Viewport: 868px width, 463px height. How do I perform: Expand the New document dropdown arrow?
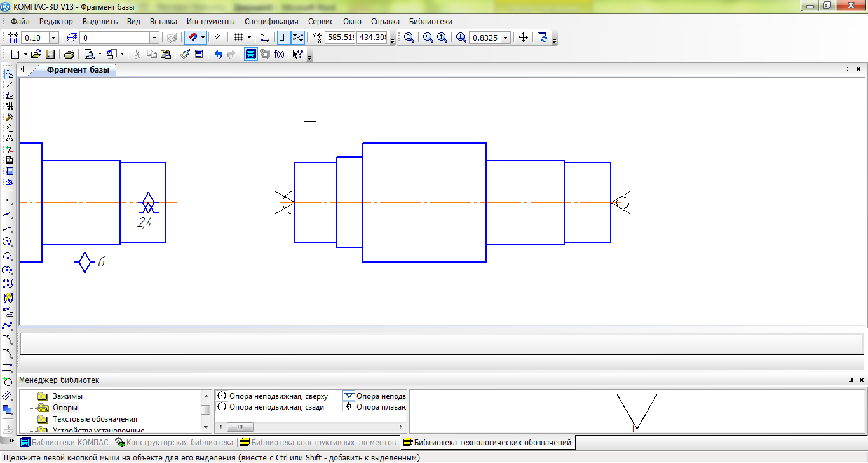(25, 55)
